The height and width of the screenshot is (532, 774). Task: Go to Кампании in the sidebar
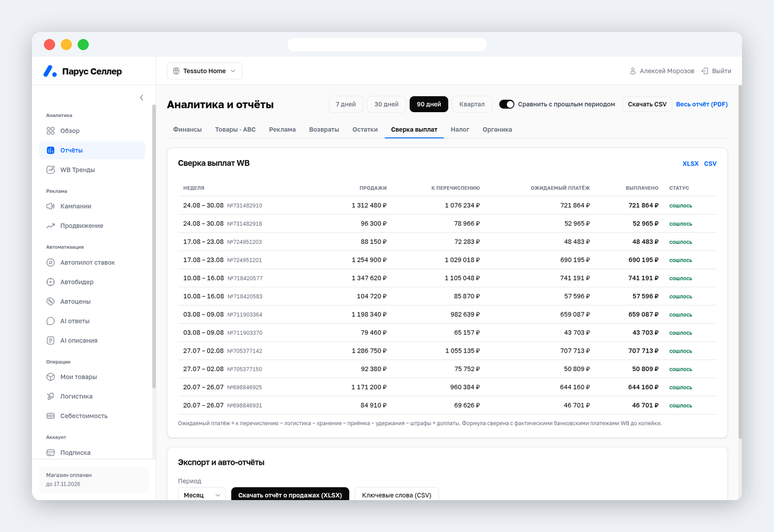coord(92,207)
